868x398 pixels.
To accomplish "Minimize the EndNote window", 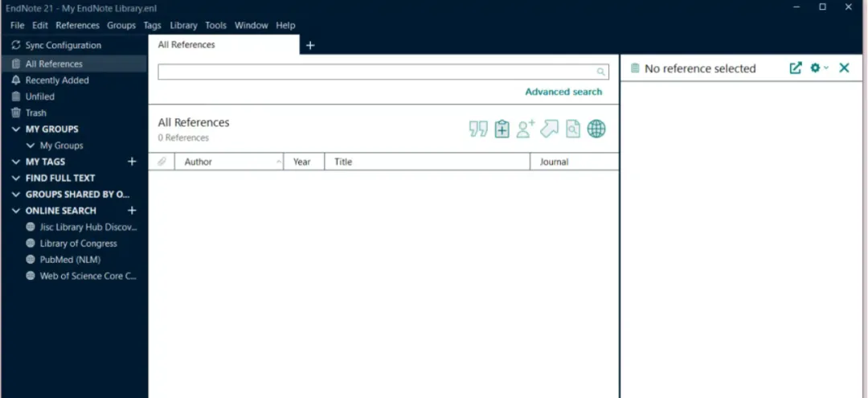I will pyautogui.click(x=796, y=6).
